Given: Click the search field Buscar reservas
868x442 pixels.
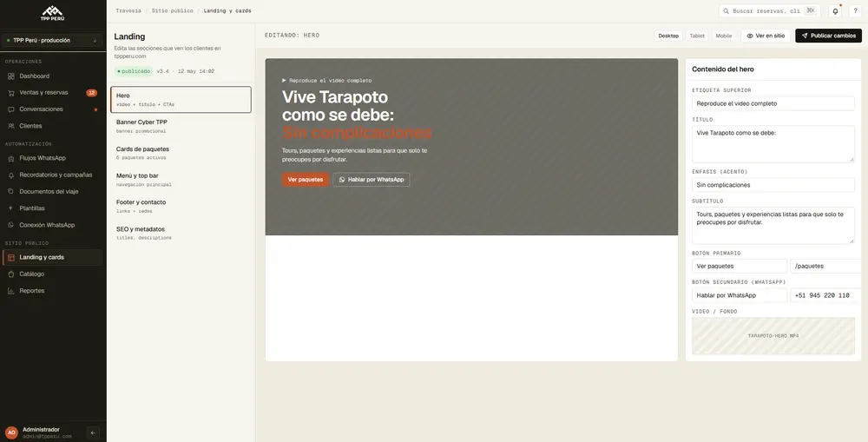Looking at the screenshot, I should tap(769, 10).
